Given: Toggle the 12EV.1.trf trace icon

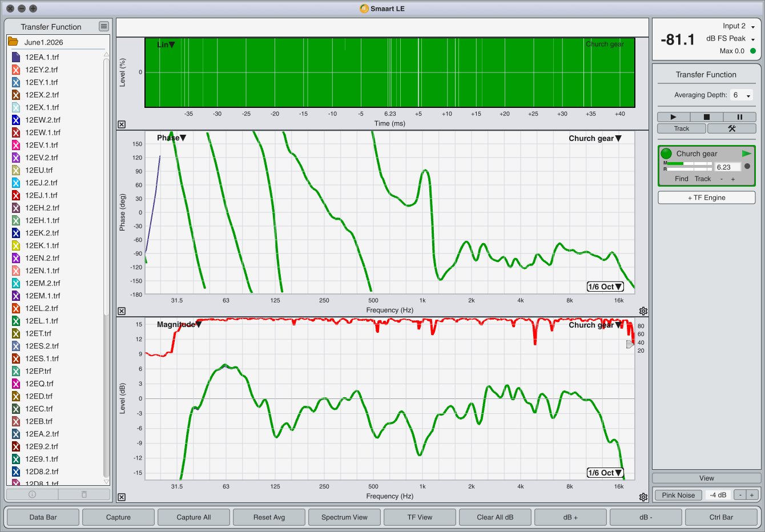Looking at the screenshot, I should [x=16, y=145].
